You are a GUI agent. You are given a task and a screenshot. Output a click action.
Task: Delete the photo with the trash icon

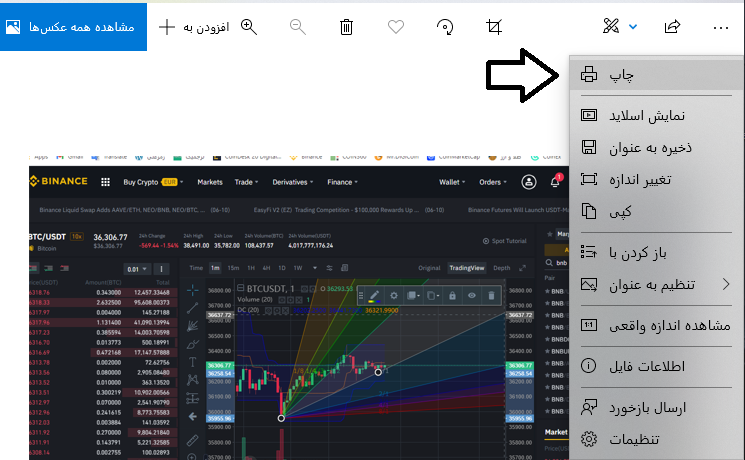(346, 27)
